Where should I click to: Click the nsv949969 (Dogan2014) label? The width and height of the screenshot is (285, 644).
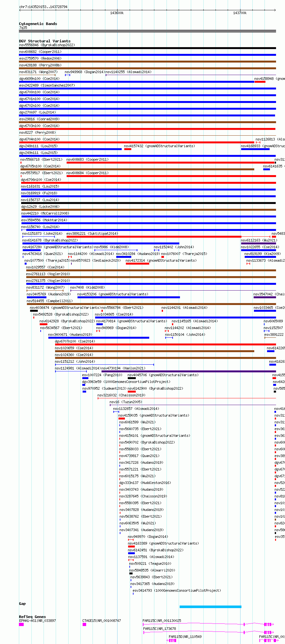tap(116, 328)
